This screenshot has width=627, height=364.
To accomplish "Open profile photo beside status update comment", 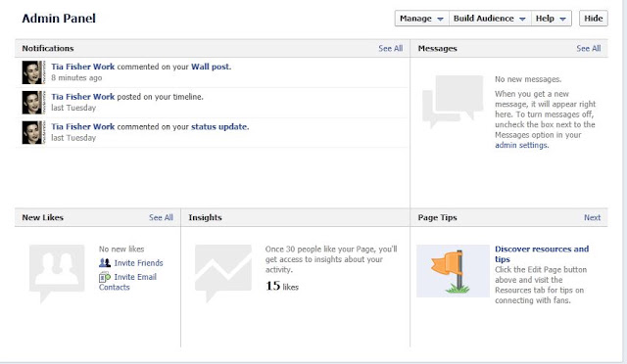I will [x=33, y=132].
